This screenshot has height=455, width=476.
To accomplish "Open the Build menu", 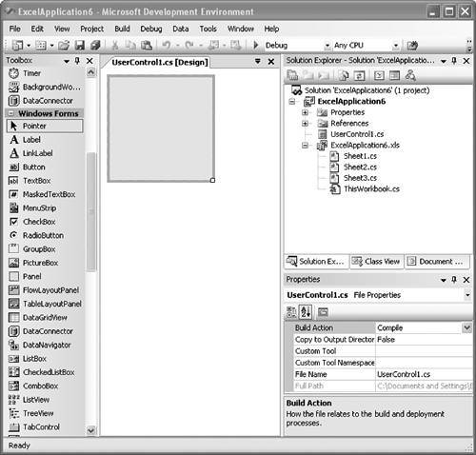I will (122, 29).
